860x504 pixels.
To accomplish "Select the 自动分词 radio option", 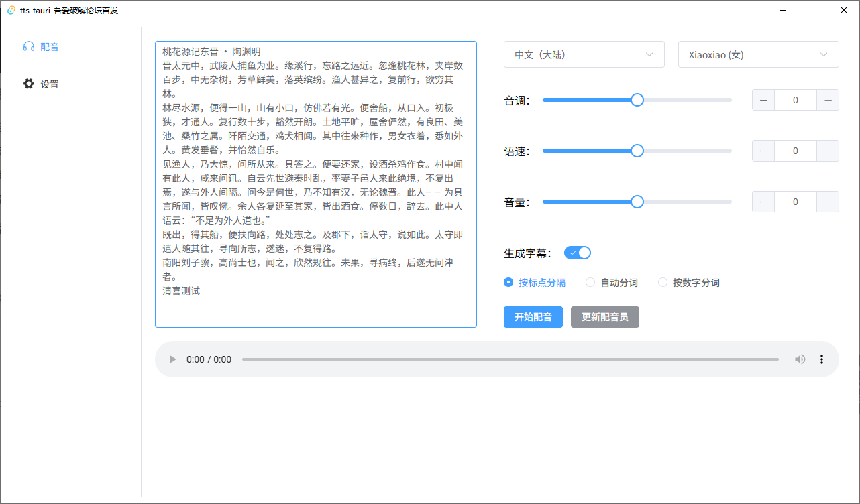I will [590, 282].
